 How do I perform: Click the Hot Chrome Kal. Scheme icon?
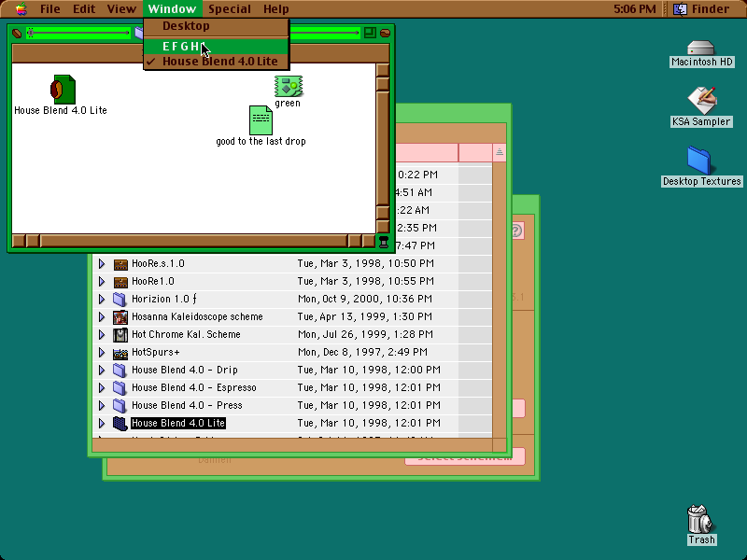(120, 335)
